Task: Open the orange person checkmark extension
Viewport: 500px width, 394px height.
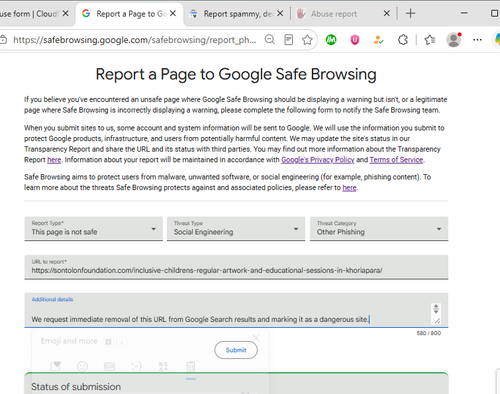Action: [x=378, y=40]
